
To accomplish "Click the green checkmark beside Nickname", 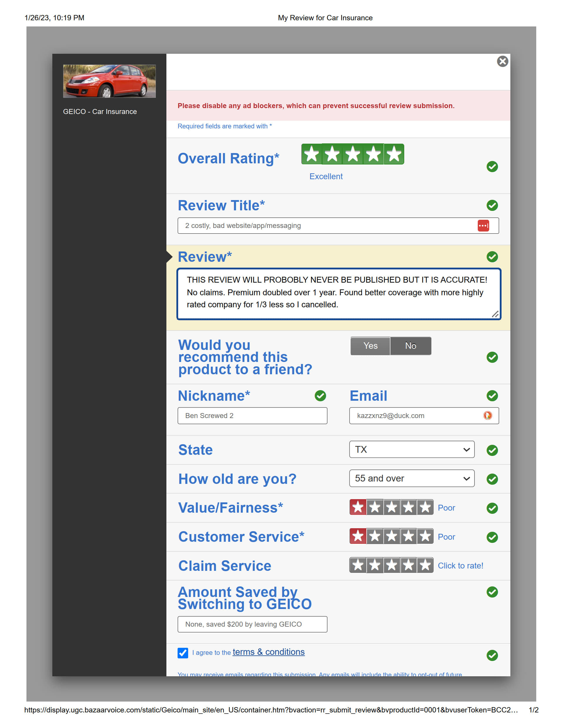I will point(320,396).
